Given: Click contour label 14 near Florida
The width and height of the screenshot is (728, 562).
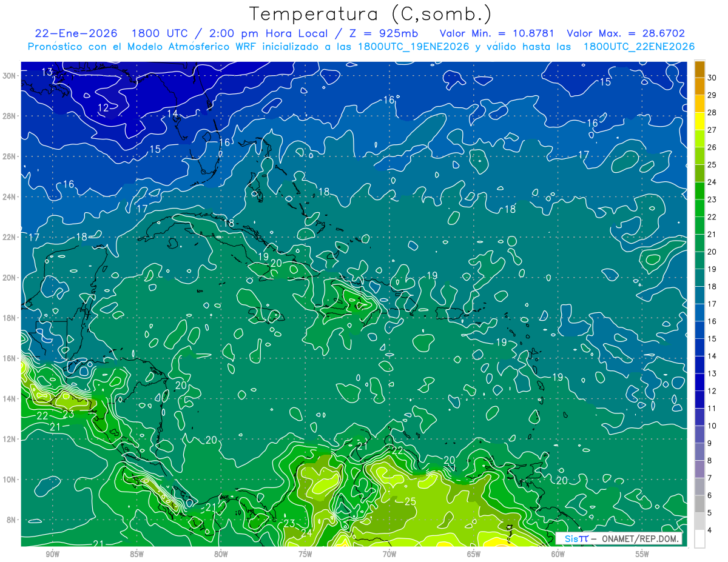Looking at the screenshot, I should pos(172,114).
